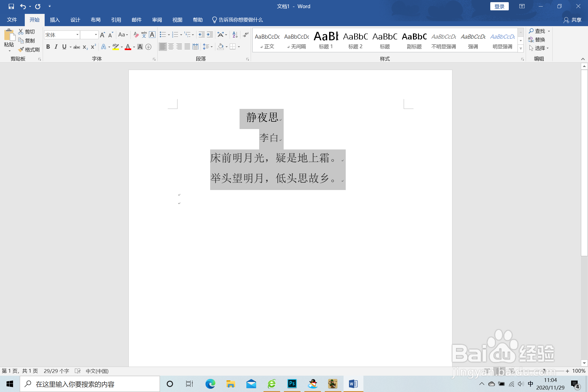This screenshot has height=392, width=588.
Task: Decrease paragraph indent
Action: (x=201, y=35)
